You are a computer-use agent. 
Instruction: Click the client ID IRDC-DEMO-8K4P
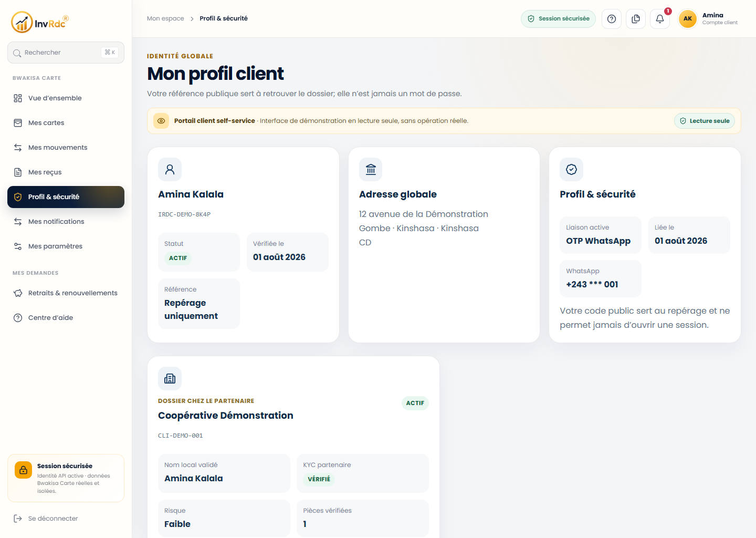[x=184, y=214]
